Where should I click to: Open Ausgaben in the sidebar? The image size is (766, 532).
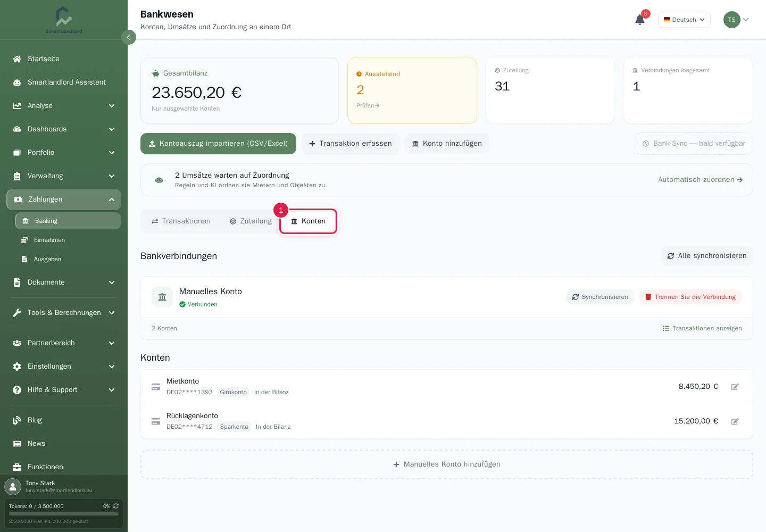pos(68,259)
